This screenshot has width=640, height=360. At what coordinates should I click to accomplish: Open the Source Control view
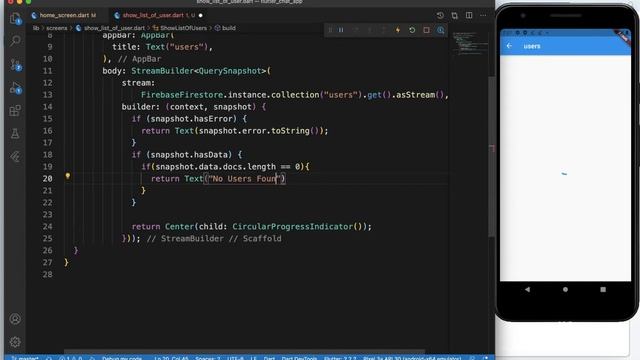point(15,64)
